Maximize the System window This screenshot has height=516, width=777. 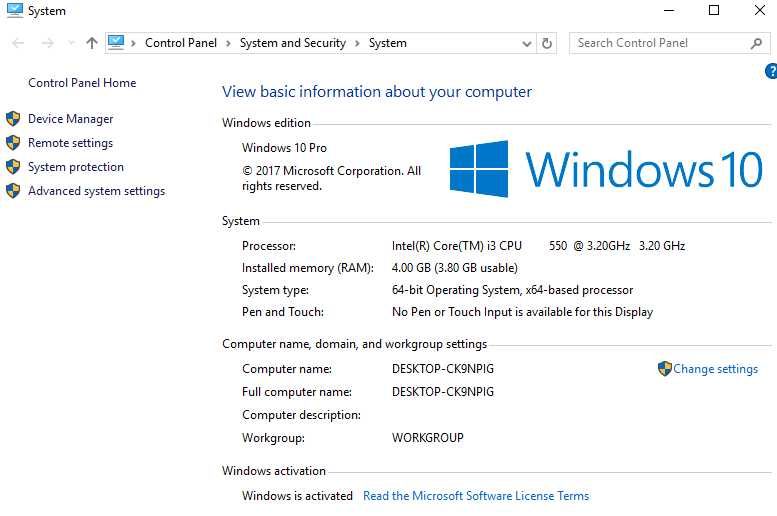coord(714,10)
